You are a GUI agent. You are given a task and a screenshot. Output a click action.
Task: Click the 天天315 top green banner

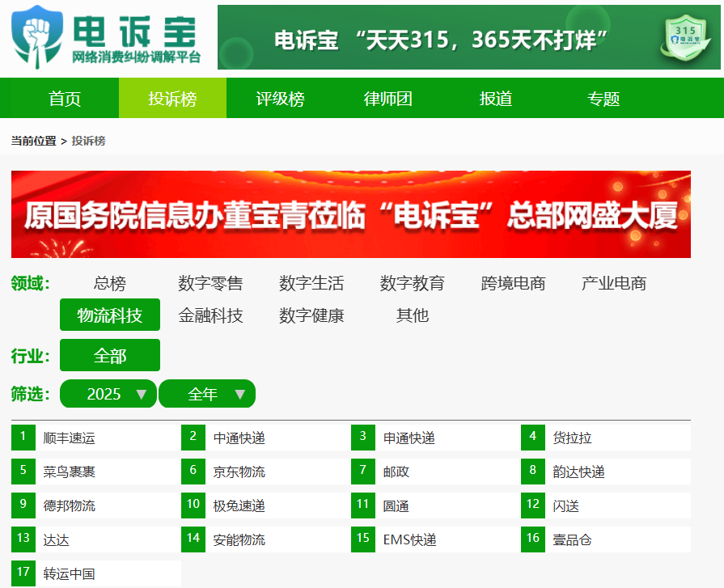click(x=441, y=39)
